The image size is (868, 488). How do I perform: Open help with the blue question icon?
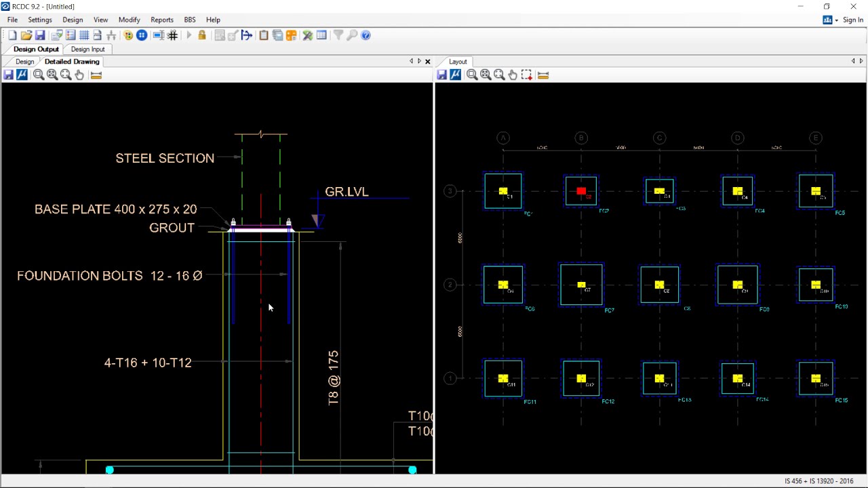click(x=366, y=35)
